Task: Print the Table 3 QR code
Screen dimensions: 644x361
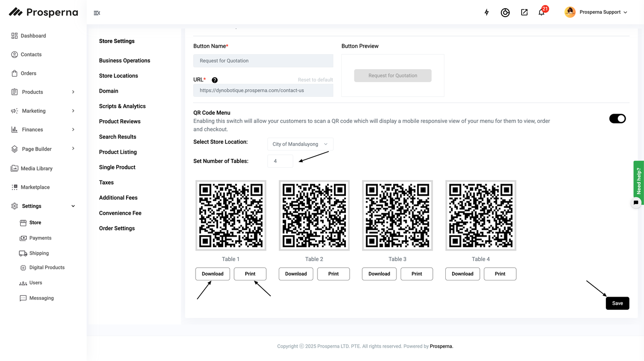Action: 417,274
